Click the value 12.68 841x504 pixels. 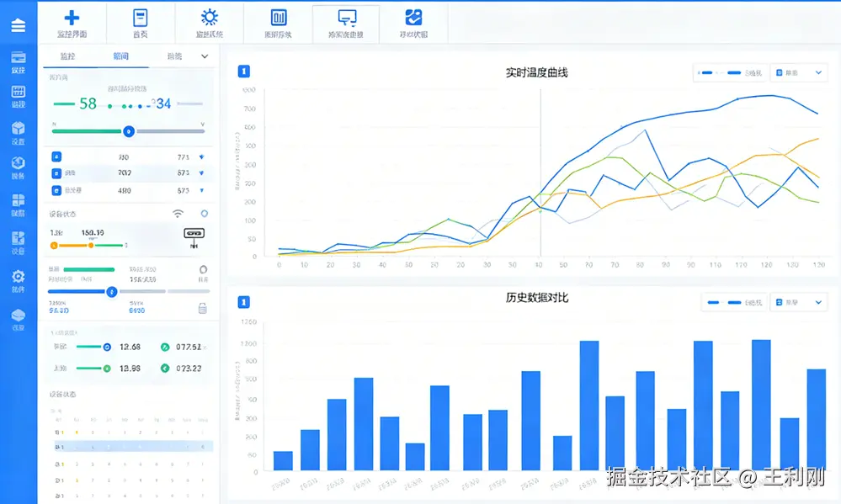coord(130,347)
